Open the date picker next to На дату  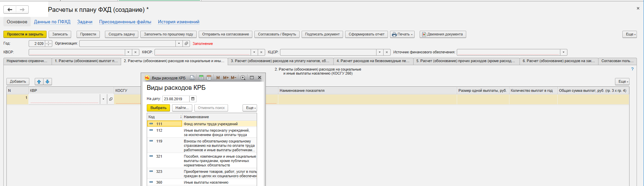(193, 99)
